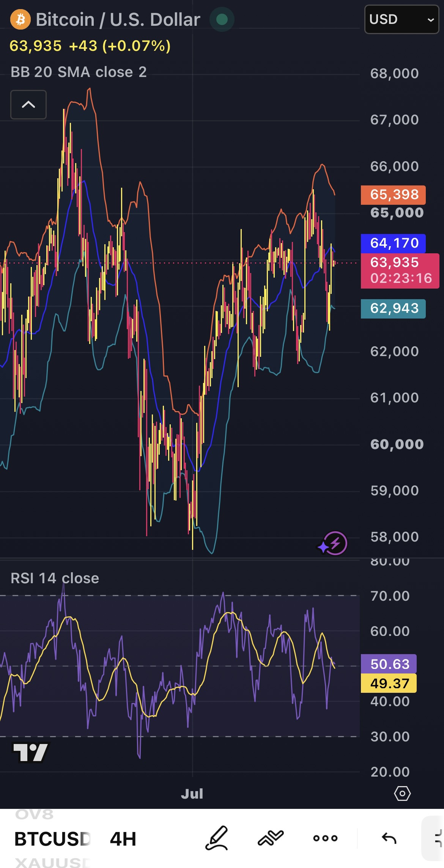Tap the purple lightning quick-action icon
This screenshot has height=868, width=444.
[333, 544]
